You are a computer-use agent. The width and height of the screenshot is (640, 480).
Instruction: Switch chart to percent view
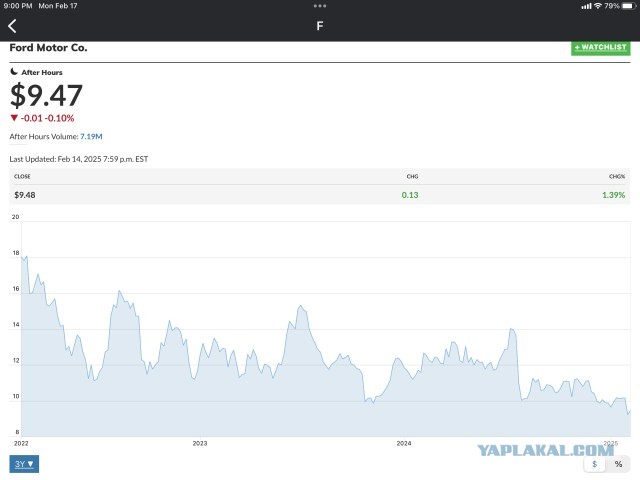pyautogui.click(x=618, y=464)
